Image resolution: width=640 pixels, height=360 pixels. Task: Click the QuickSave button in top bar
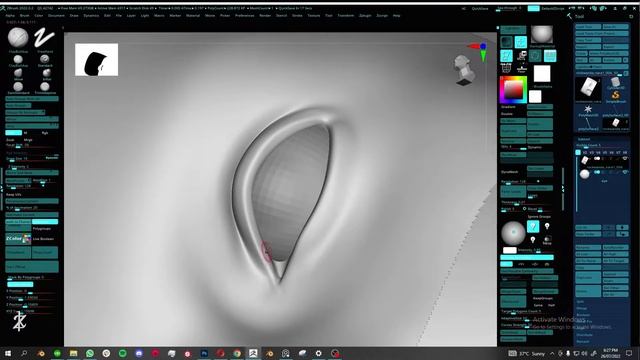point(480,8)
